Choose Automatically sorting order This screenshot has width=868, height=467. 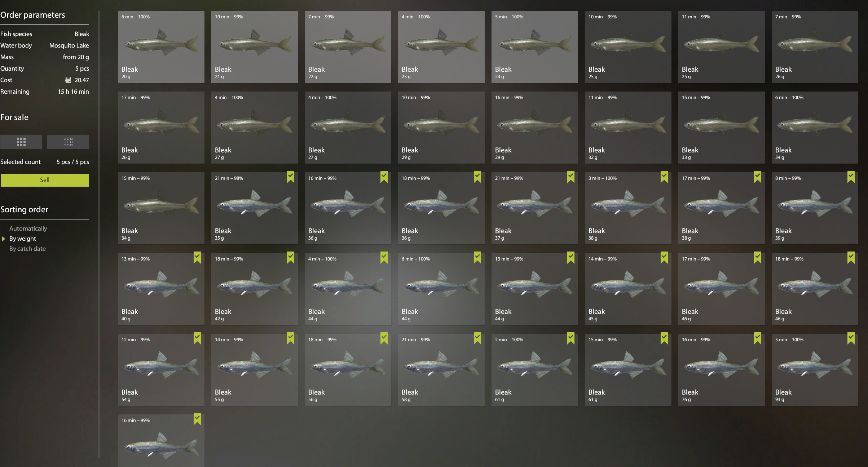[28, 228]
